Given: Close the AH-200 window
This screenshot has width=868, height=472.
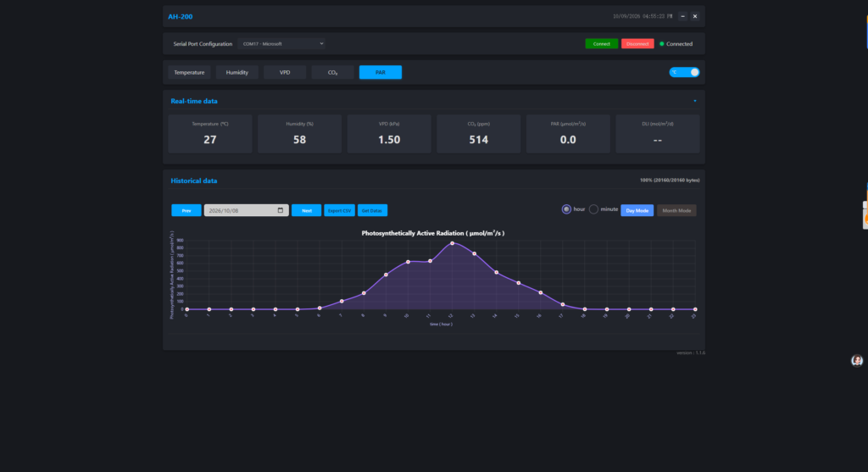Looking at the screenshot, I should pyautogui.click(x=695, y=17).
